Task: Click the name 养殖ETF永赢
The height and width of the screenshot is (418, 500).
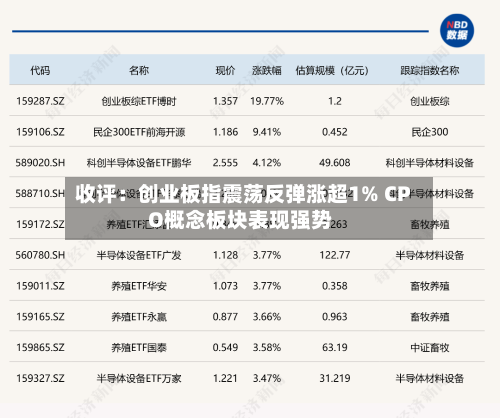Action: (139, 317)
